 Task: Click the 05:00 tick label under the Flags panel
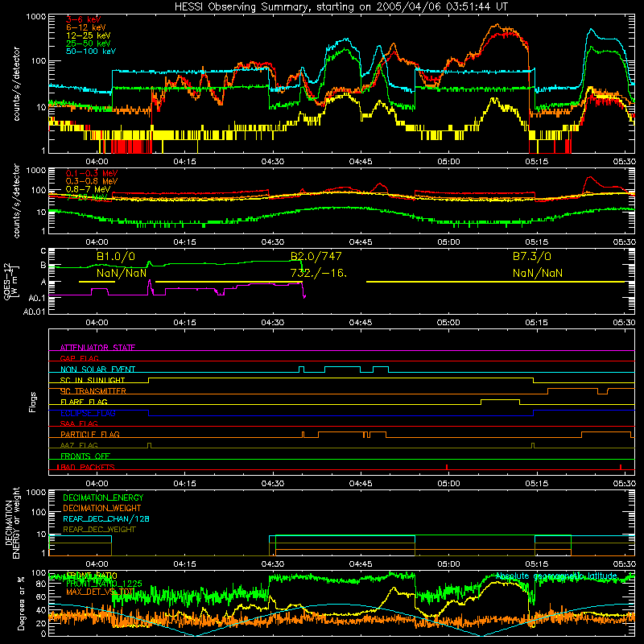click(448, 484)
